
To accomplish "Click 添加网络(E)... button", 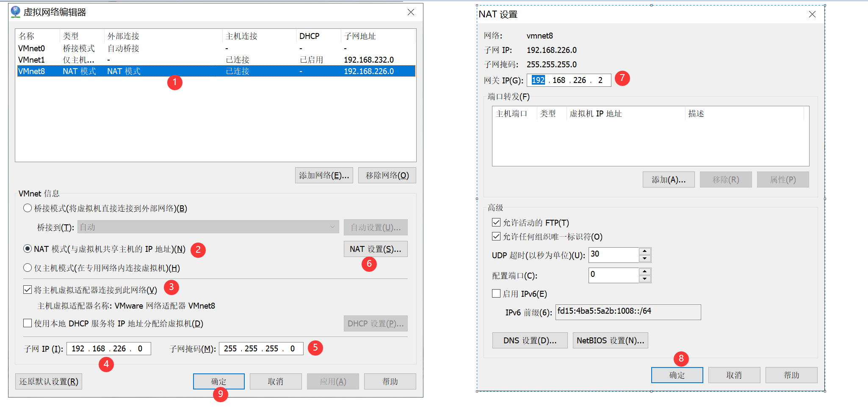I will 324,175.
